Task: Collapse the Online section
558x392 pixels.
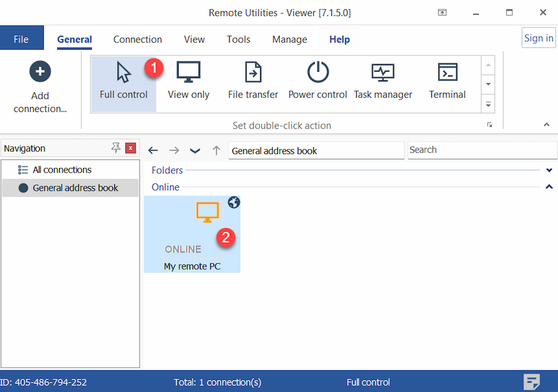Action: (549, 186)
